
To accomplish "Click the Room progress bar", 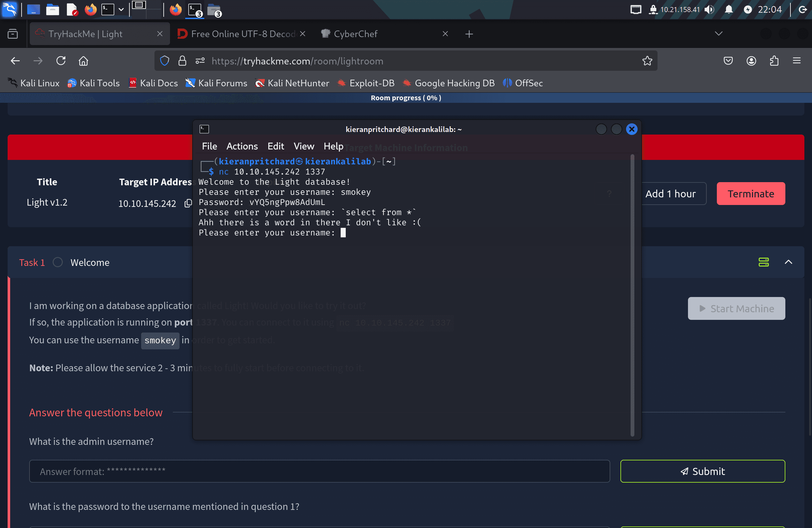I will click(x=406, y=98).
